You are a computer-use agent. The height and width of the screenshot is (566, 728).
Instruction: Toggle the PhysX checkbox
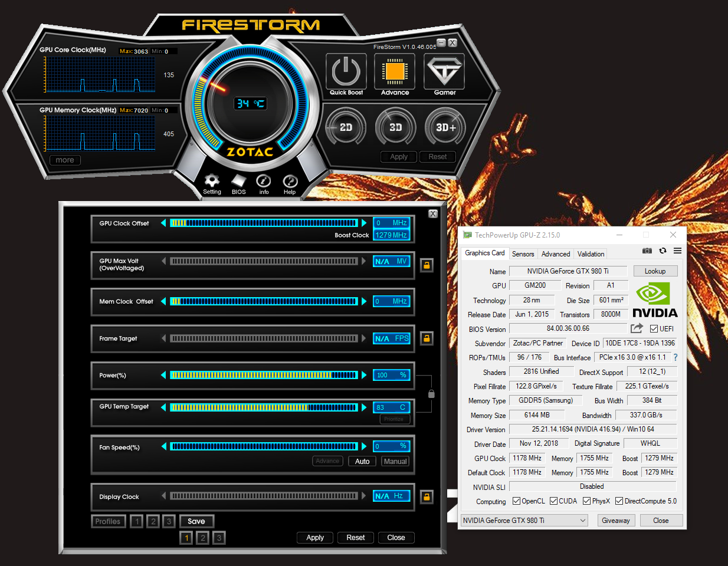click(586, 501)
